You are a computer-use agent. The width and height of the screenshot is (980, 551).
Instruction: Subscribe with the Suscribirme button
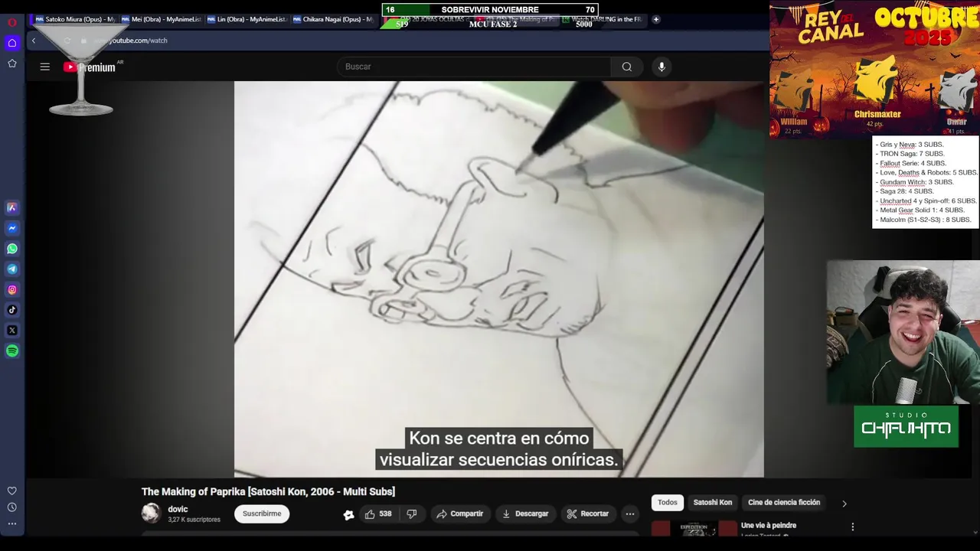(262, 514)
